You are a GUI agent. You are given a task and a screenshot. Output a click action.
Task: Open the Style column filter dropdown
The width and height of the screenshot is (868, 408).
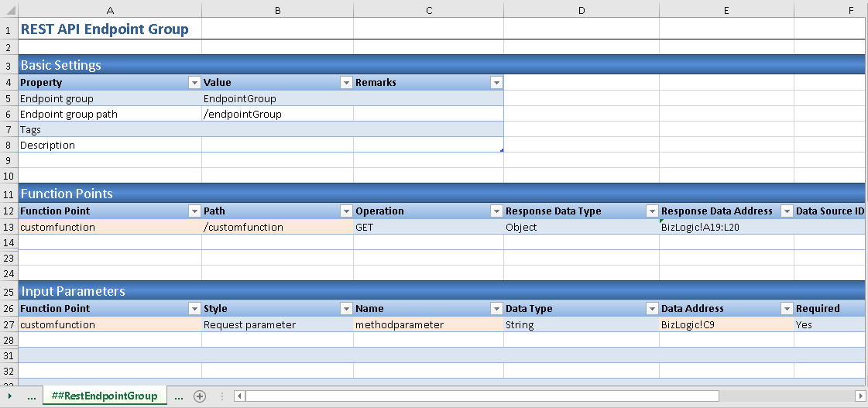tap(346, 309)
